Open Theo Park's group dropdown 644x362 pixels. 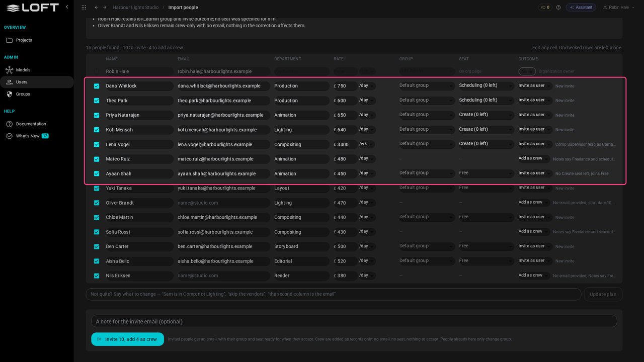click(x=427, y=100)
